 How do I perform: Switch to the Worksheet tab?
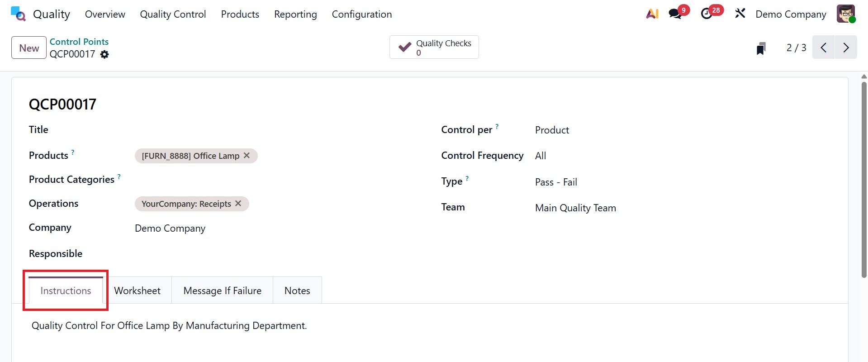pyautogui.click(x=137, y=291)
